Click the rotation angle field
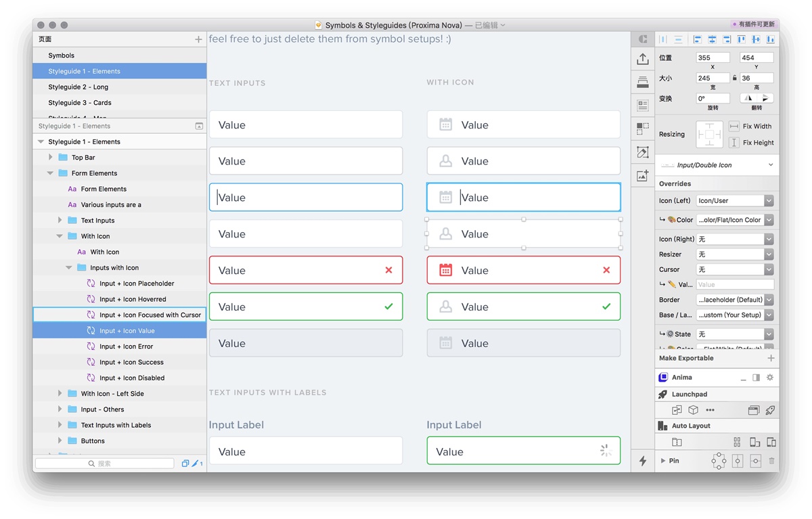Screen dimensions: 812x519 [x=713, y=98]
